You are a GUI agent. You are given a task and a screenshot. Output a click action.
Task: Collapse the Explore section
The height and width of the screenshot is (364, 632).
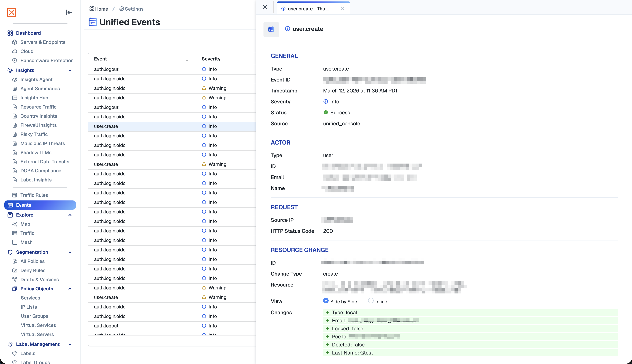[x=70, y=215]
